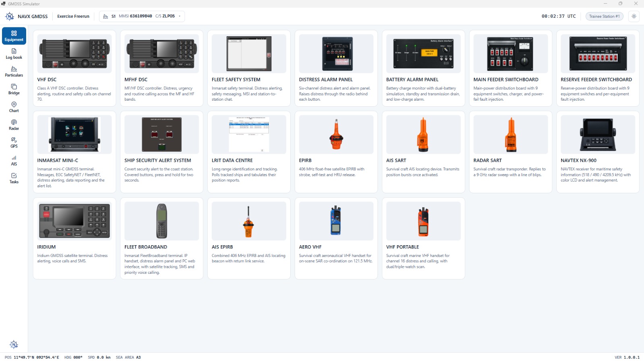Select the EPIRB beacon thumbnail
The height and width of the screenshot is (362, 644).
click(x=336, y=134)
